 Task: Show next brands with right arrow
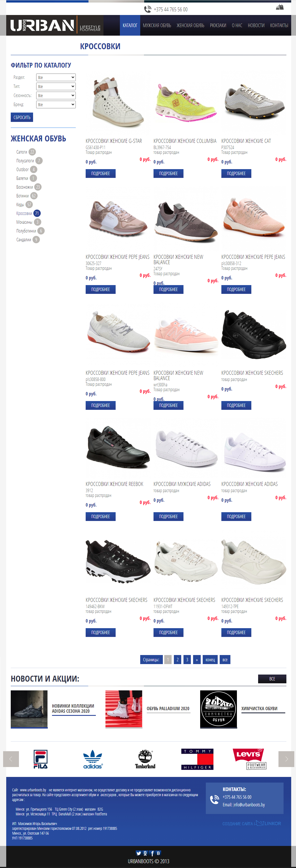click(286, 759)
